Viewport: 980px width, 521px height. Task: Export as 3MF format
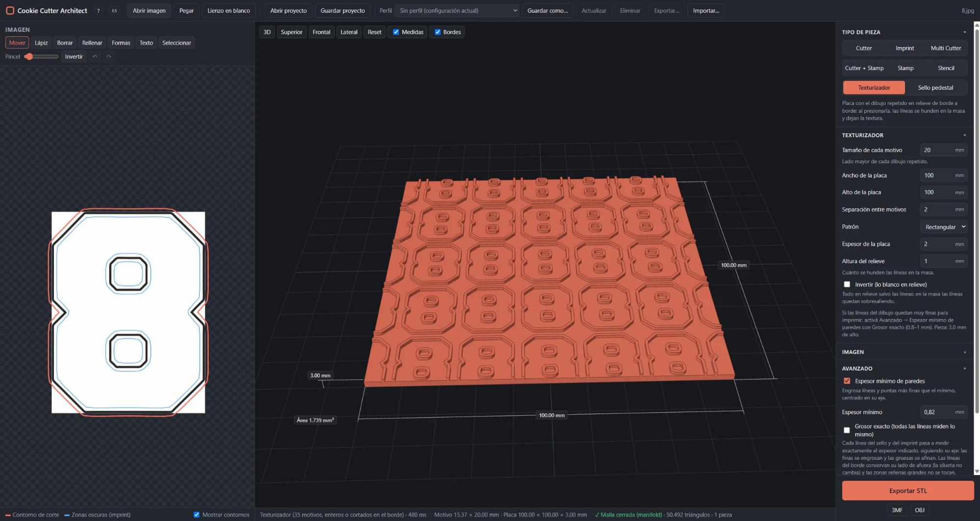pos(897,510)
